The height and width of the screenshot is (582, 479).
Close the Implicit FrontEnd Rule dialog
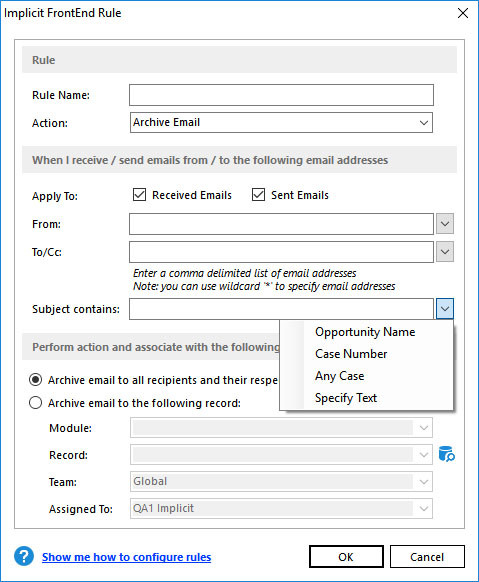click(x=463, y=13)
